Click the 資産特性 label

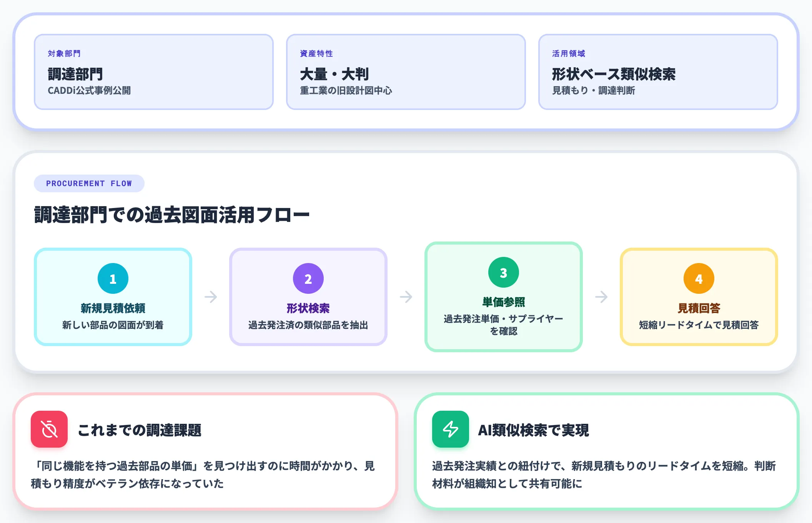pyautogui.click(x=316, y=53)
